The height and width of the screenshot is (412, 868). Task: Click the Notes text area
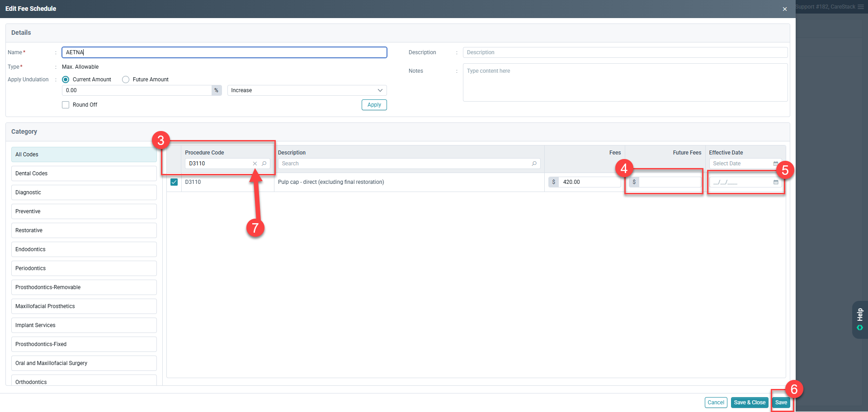coord(625,82)
